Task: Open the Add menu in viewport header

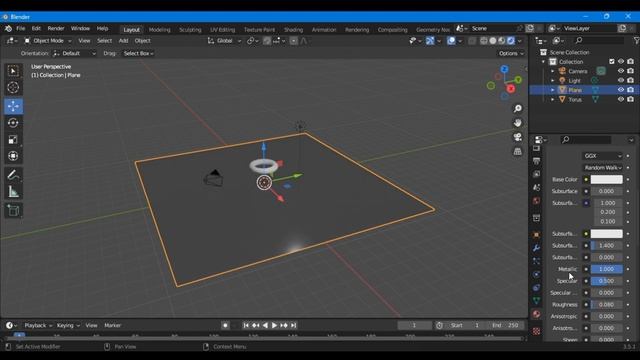Action: [x=123, y=41]
